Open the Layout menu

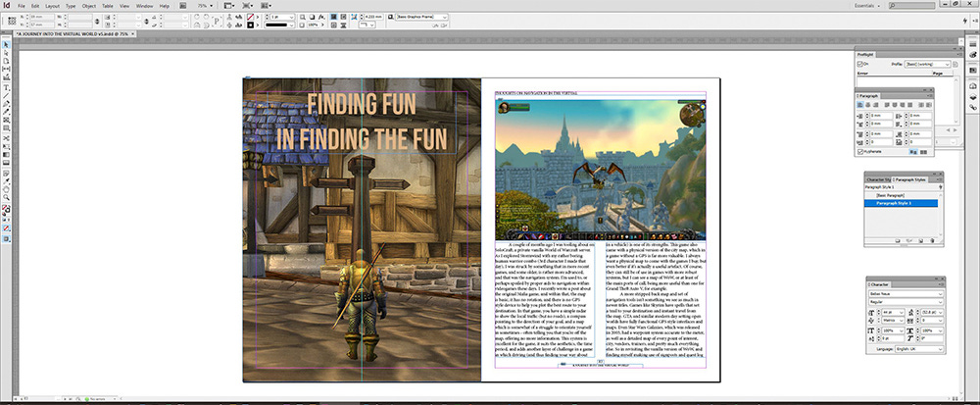[x=53, y=6]
